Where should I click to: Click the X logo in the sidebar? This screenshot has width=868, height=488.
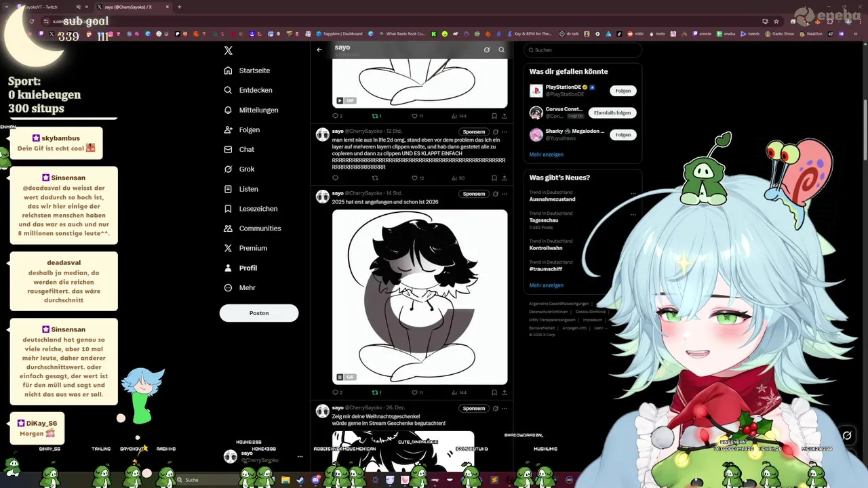tap(229, 51)
